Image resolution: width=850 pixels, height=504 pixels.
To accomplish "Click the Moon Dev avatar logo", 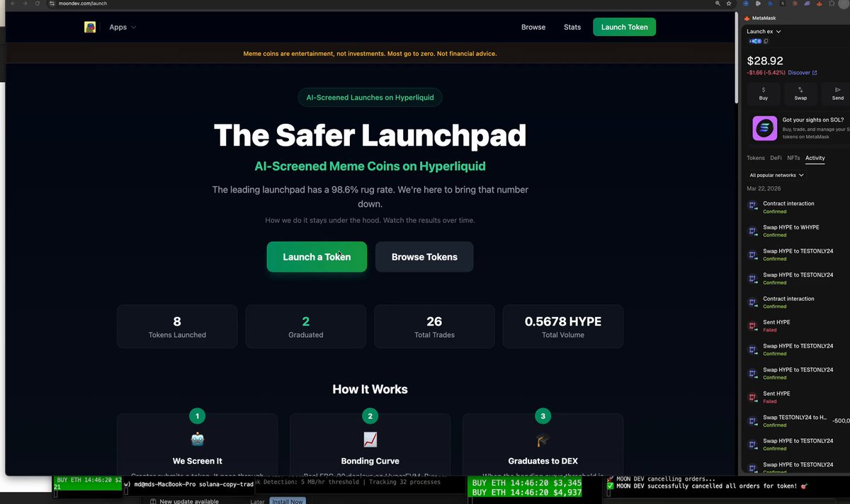I will click(90, 27).
